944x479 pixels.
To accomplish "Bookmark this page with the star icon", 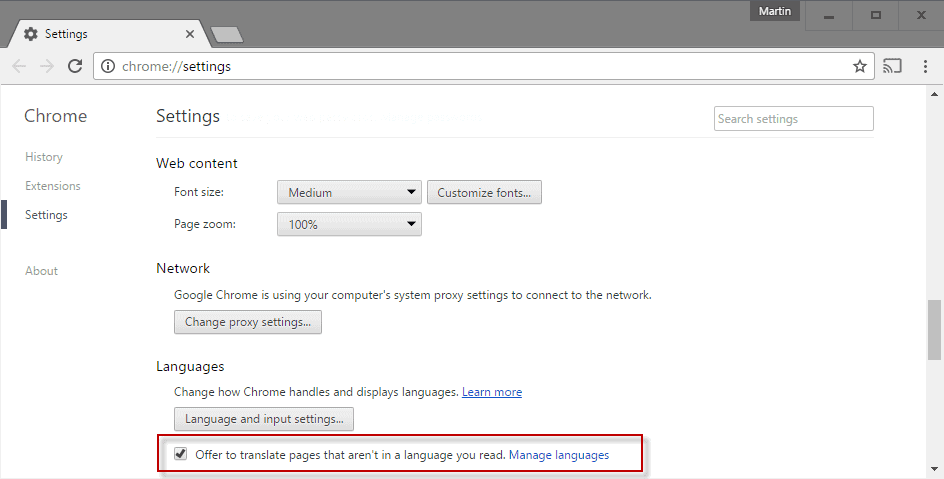I will tap(860, 66).
